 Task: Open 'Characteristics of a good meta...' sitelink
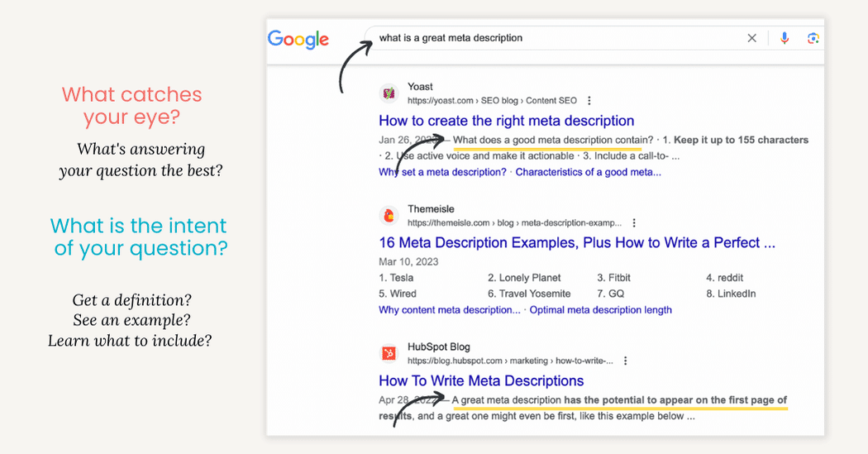[x=588, y=172]
